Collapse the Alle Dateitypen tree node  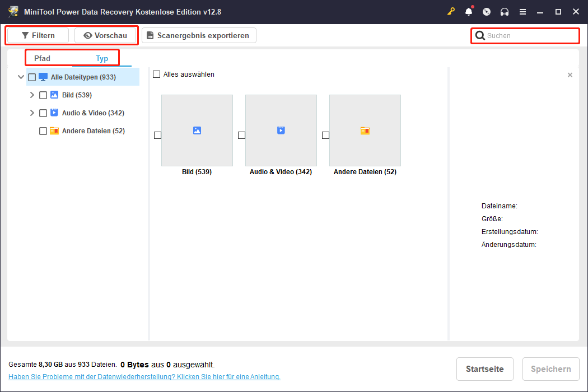[x=21, y=77]
